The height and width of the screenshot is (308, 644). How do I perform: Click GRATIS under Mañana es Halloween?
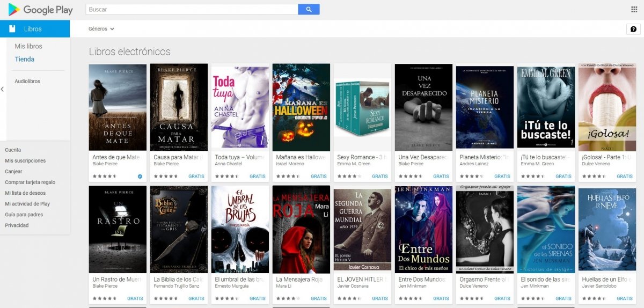tap(319, 176)
